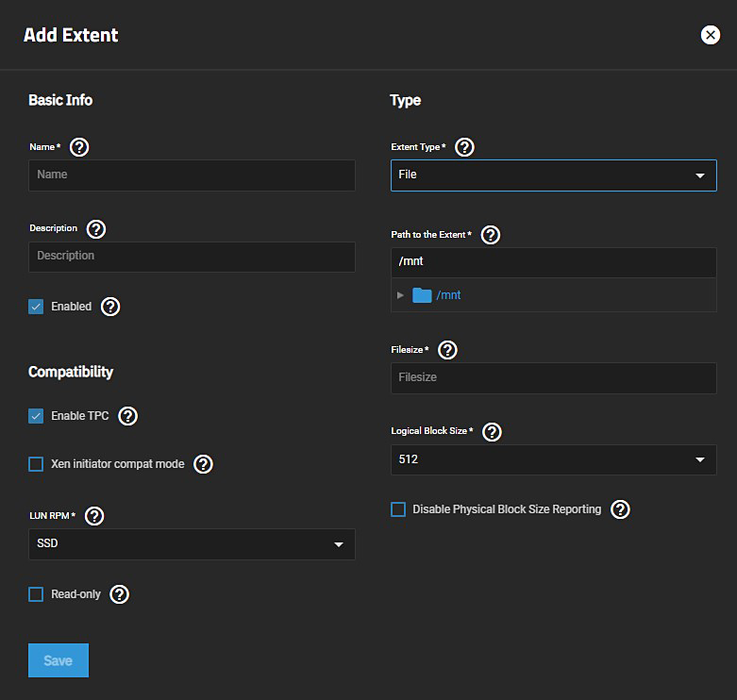Viewport: 737px width, 700px height.
Task: Click into the Filesize input field
Action: coord(553,377)
